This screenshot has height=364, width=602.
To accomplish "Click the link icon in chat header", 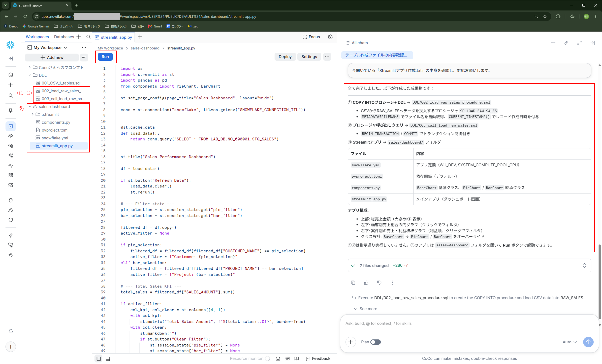I will pyautogui.click(x=566, y=43).
